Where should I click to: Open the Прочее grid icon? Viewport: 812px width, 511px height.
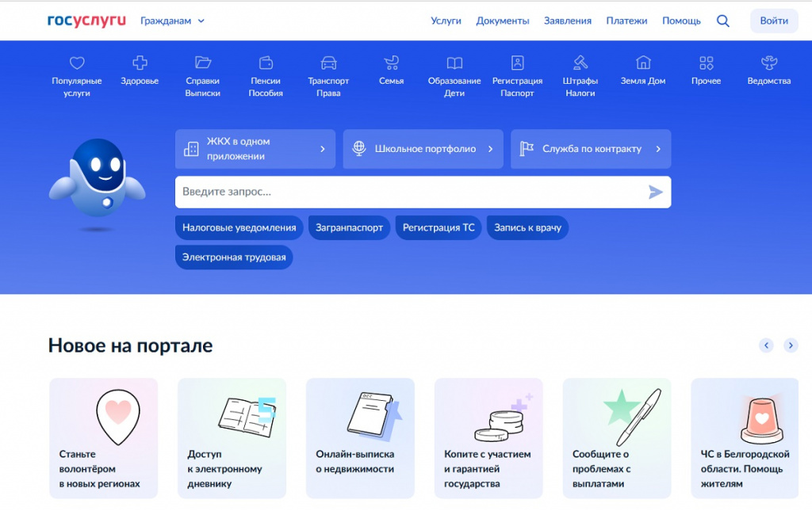point(707,63)
